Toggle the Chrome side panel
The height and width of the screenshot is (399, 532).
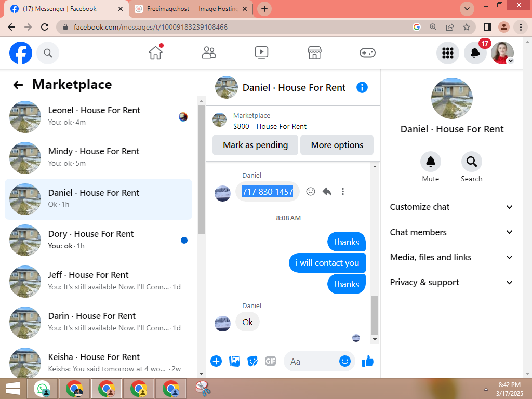pyautogui.click(x=487, y=27)
